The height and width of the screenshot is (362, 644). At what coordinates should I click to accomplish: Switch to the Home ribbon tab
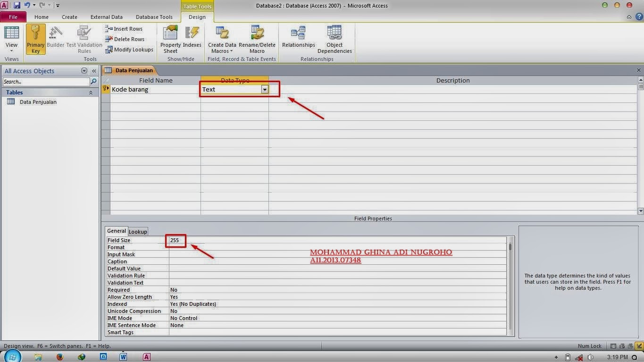42,17
